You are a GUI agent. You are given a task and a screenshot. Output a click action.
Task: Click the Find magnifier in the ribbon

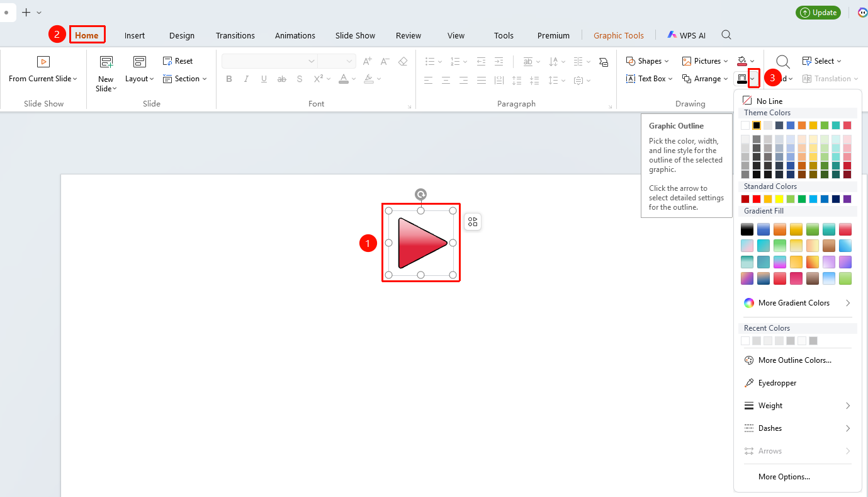tap(783, 62)
